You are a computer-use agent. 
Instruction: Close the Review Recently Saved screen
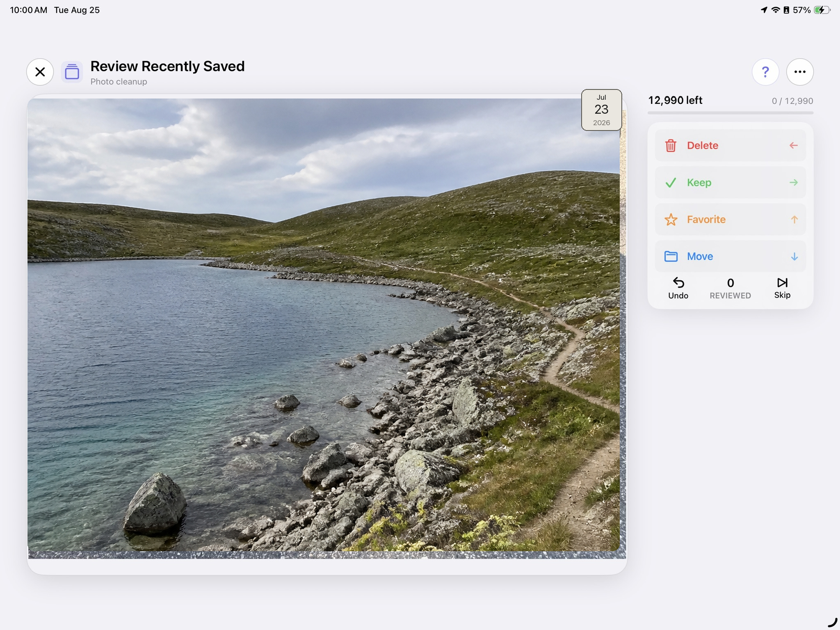pyautogui.click(x=40, y=72)
